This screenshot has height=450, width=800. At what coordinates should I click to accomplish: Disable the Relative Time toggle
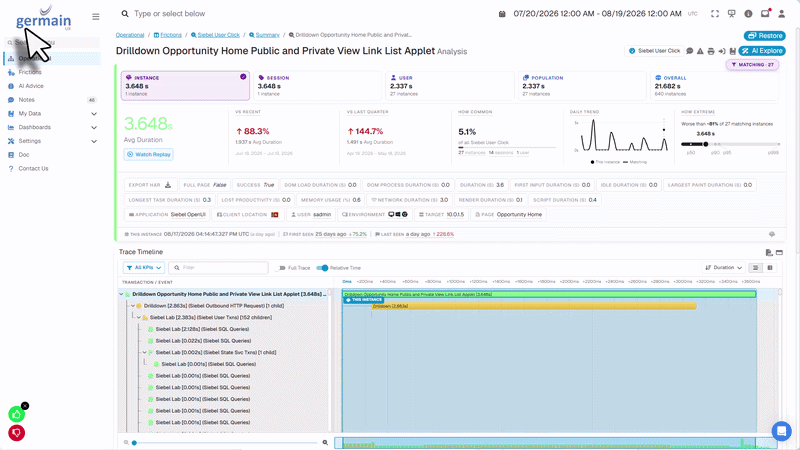coord(322,268)
